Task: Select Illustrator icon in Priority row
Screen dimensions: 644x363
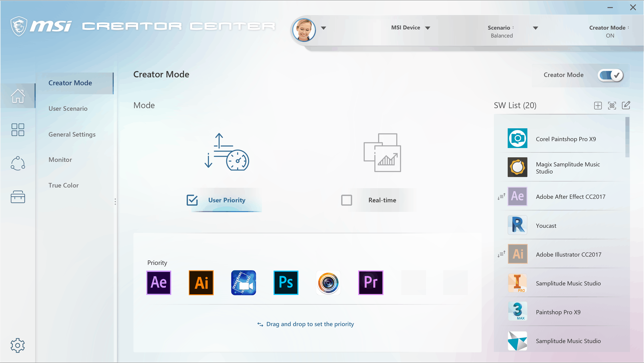Action: pyautogui.click(x=201, y=283)
